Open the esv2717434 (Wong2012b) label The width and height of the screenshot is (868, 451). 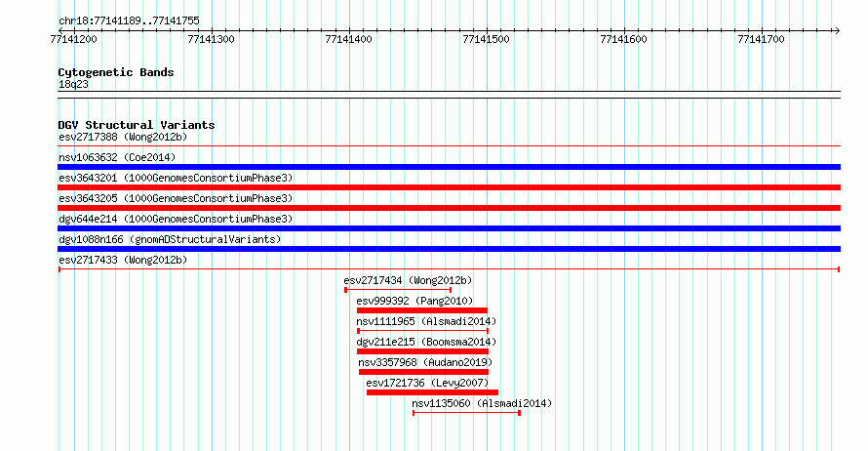tap(408, 280)
